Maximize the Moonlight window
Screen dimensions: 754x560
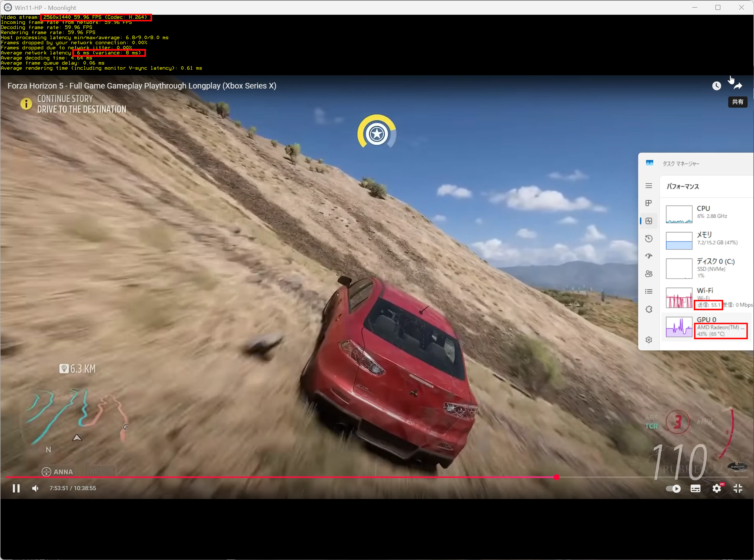click(x=718, y=7)
